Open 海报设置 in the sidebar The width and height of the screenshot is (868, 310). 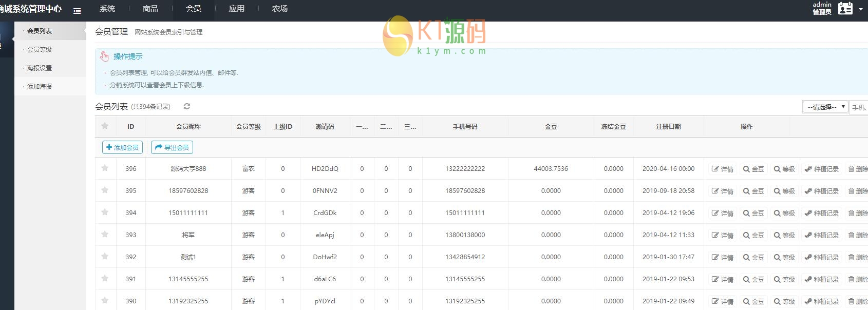40,68
